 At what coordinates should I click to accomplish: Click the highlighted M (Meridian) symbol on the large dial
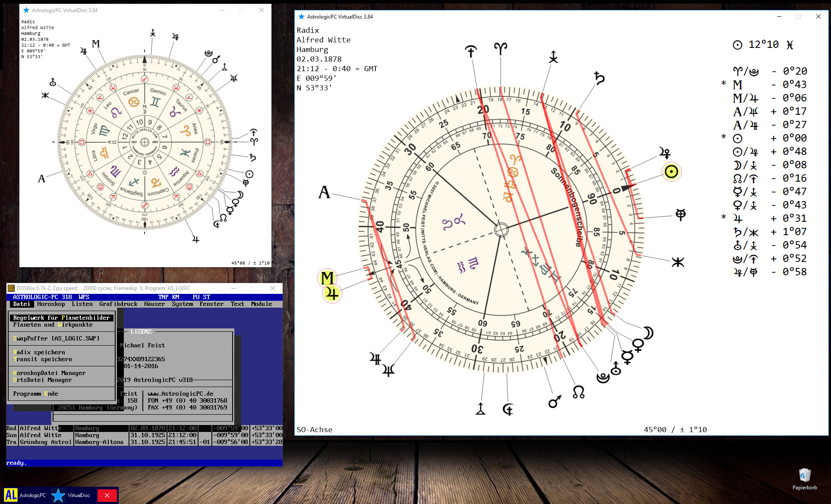(x=327, y=278)
